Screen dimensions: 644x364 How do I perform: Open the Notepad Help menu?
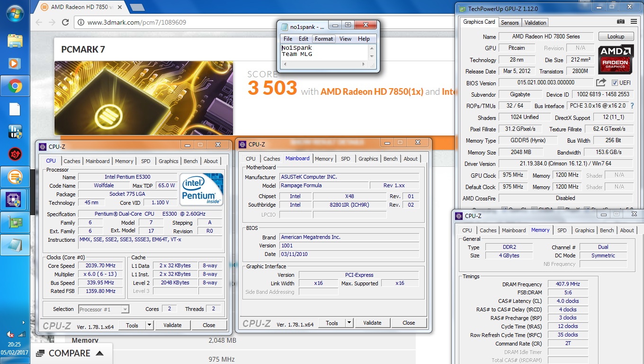point(364,39)
